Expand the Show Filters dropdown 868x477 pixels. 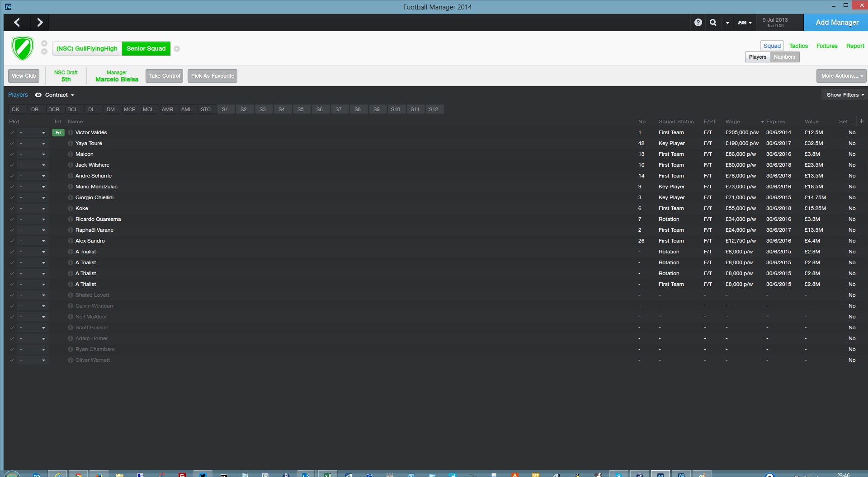845,95
